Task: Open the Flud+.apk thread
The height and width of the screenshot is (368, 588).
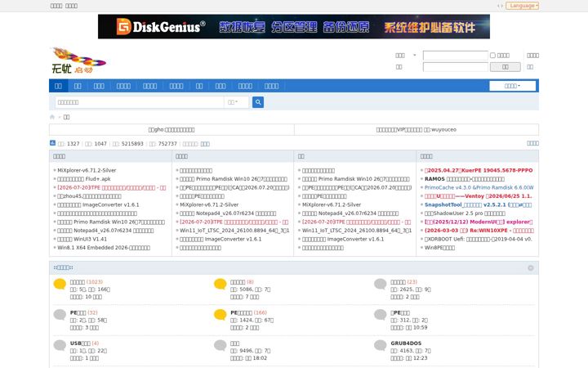Action: point(84,179)
